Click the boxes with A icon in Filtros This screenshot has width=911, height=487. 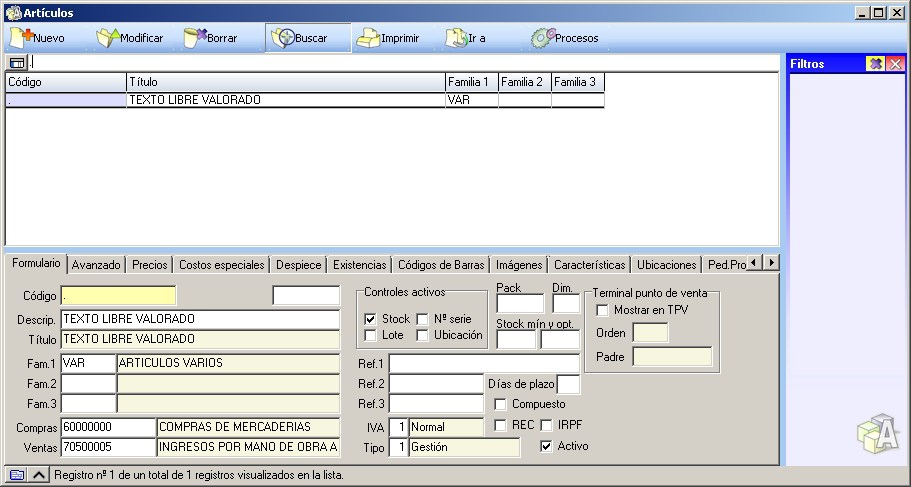878,434
